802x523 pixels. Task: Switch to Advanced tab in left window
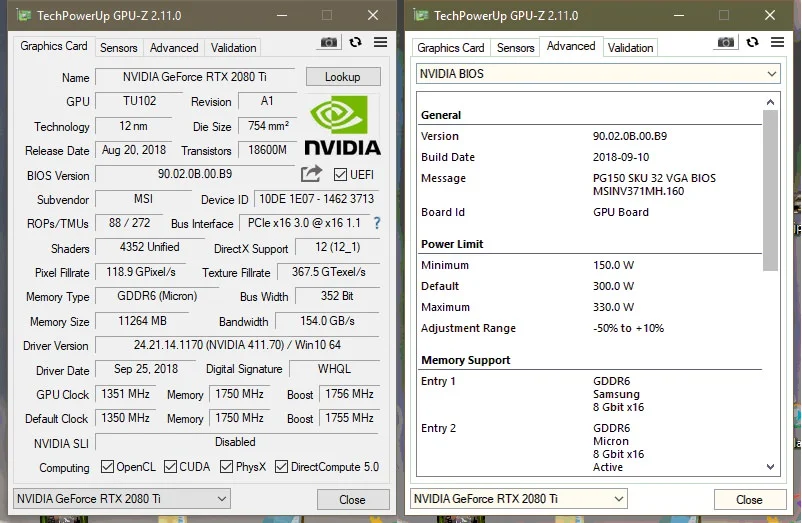click(x=174, y=48)
